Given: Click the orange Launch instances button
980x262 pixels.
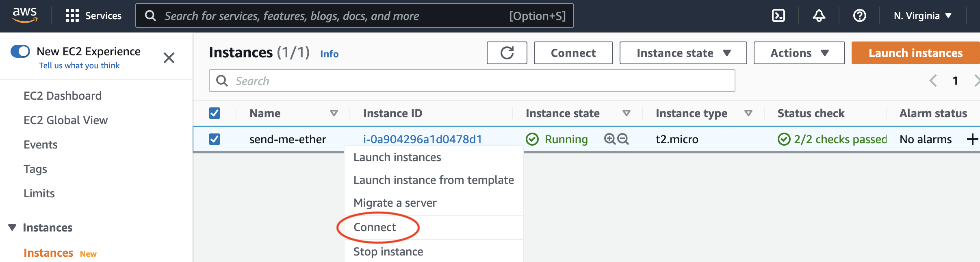Looking at the screenshot, I should [x=915, y=53].
